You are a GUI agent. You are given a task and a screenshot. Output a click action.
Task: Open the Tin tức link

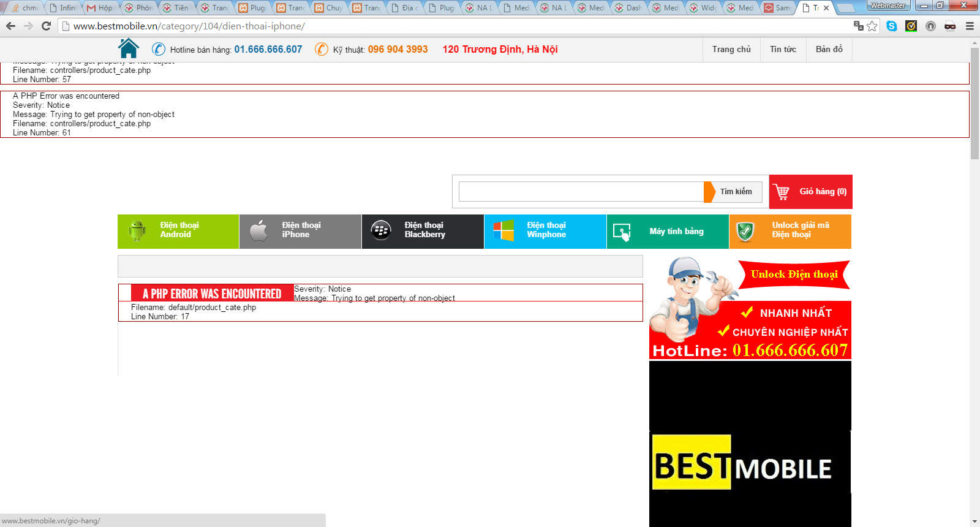tap(783, 49)
